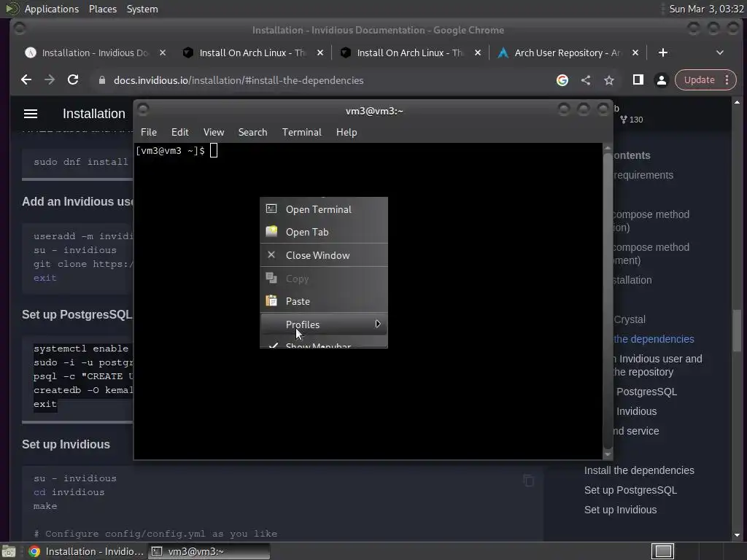Close the Installation - Invidious tab
This screenshot has width=747, height=560.
[163, 52]
